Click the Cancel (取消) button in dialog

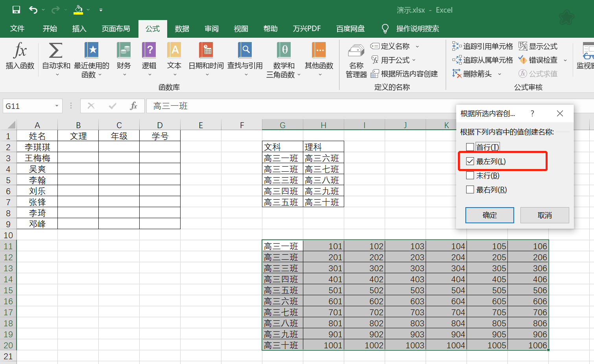click(x=544, y=215)
